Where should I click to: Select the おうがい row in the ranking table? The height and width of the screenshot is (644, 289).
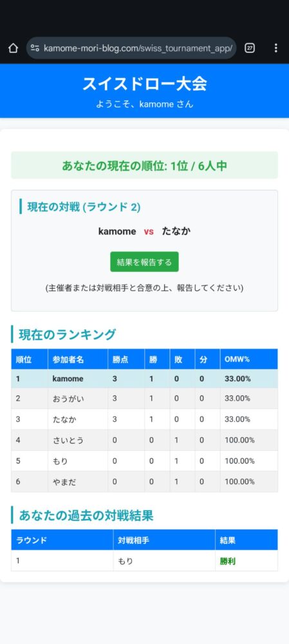[x=144, y=399]
